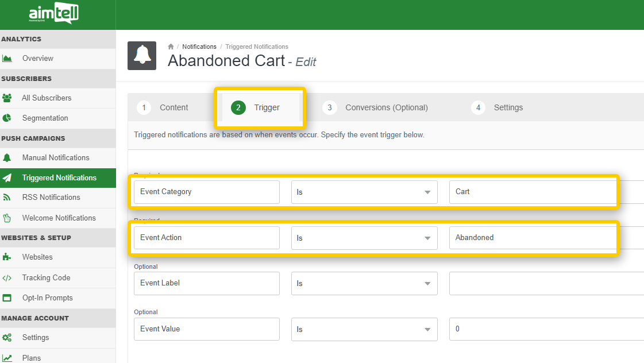The image size is (644, 363).
Task: Open the Event Label operator dropdown
Action: 364,283
